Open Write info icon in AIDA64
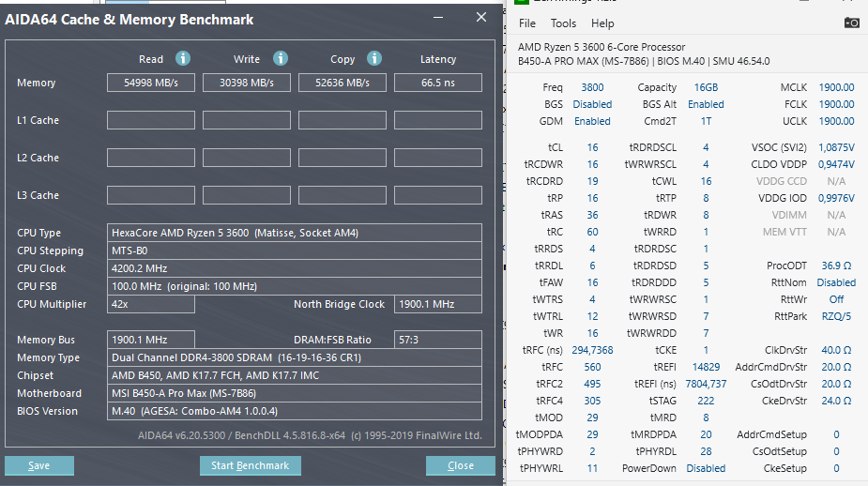The image size is (868, 486). (281, 58)
